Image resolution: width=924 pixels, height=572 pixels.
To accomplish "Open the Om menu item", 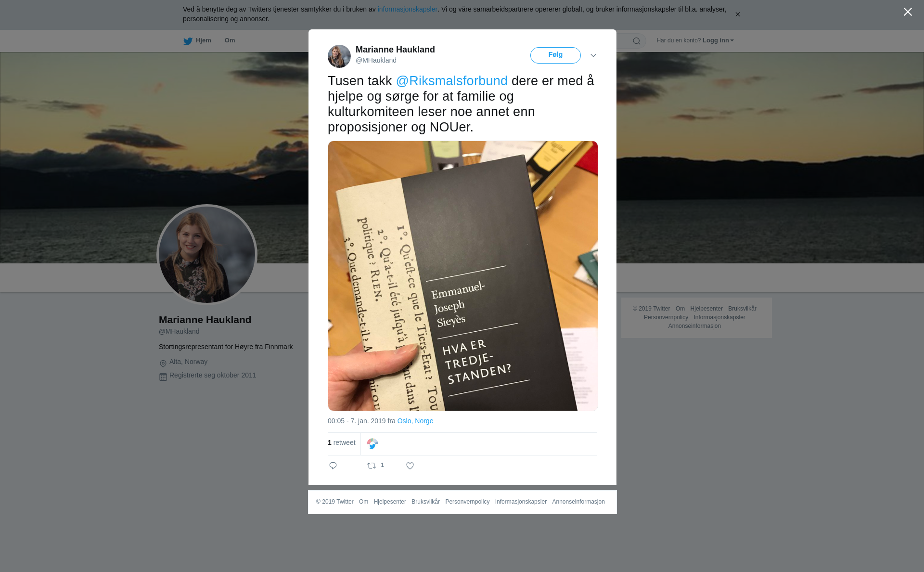I will (x=230, y=40).
